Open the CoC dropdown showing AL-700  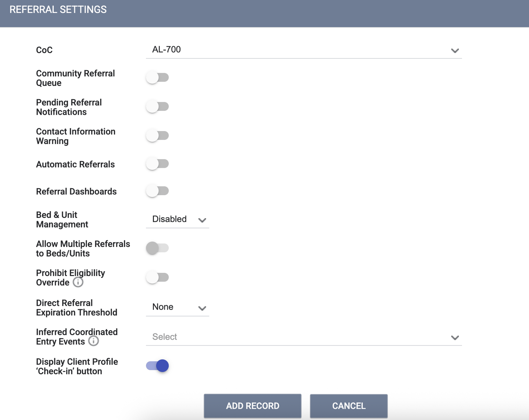click(300, 51)
